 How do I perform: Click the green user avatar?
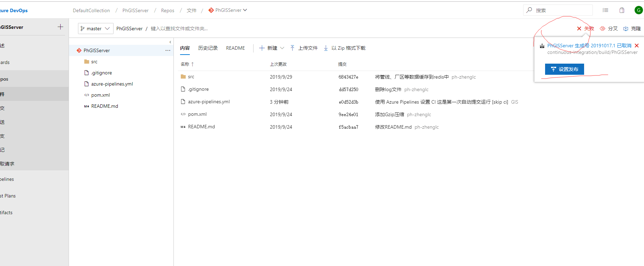click(638, 10)
